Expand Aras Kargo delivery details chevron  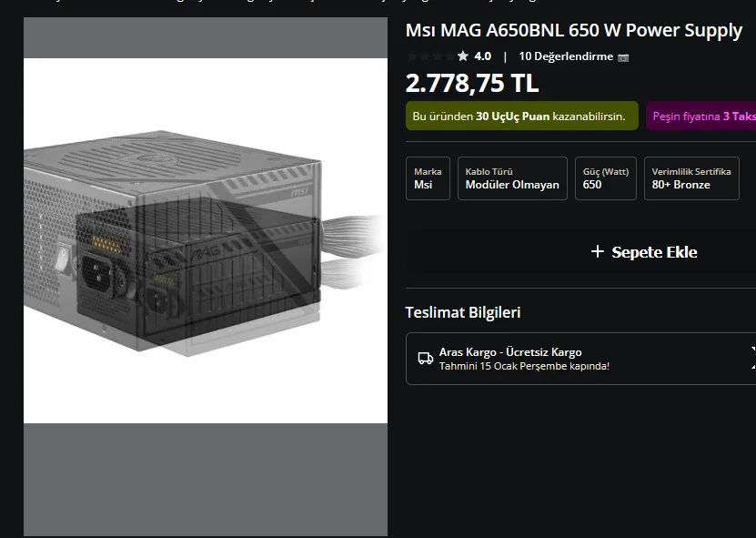coord(753,358)
